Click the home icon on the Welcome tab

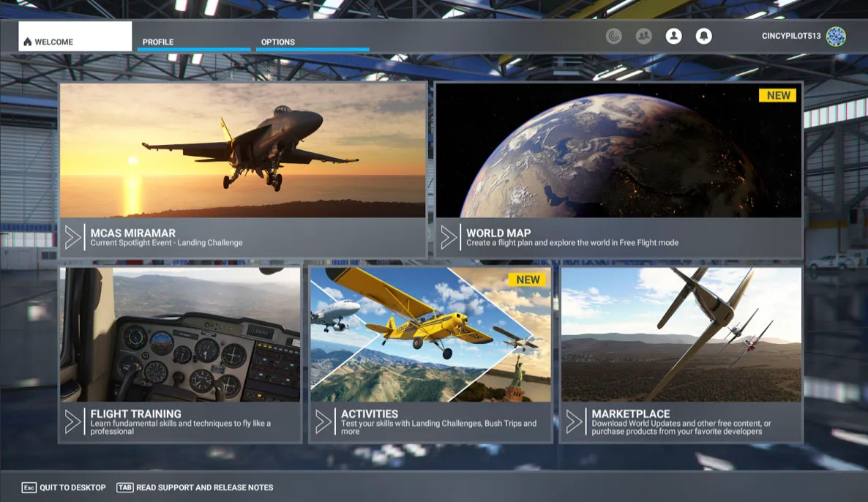pos(27,41)
